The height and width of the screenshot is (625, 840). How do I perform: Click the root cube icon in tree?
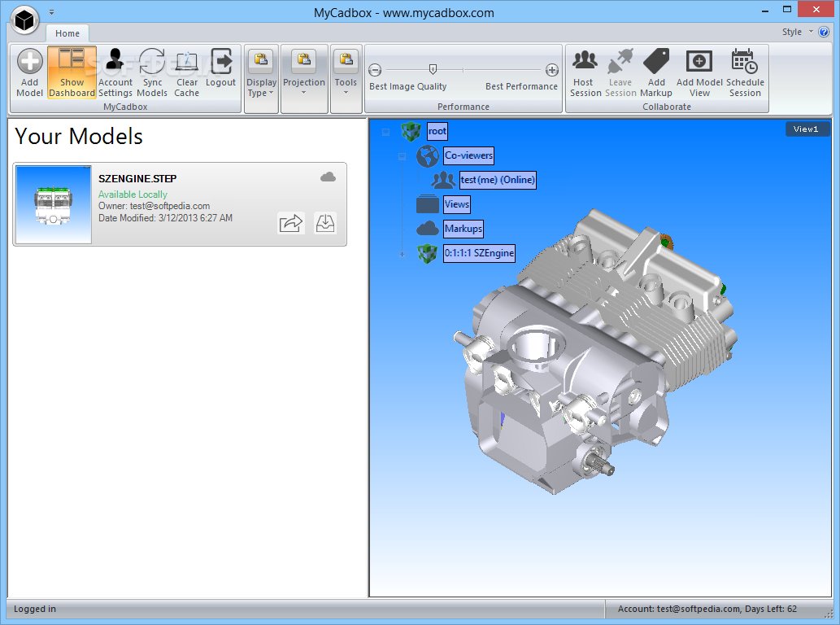click(411, 131)
